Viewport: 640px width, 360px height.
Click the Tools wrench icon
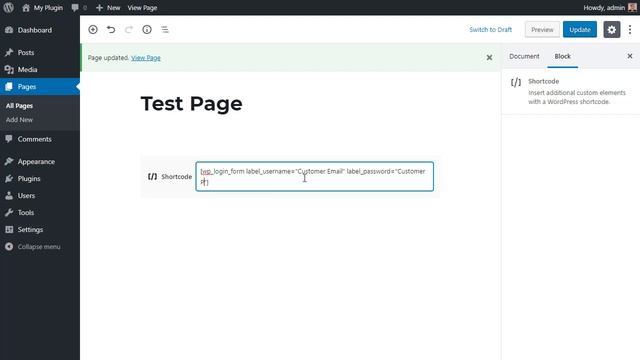(9, 213)
